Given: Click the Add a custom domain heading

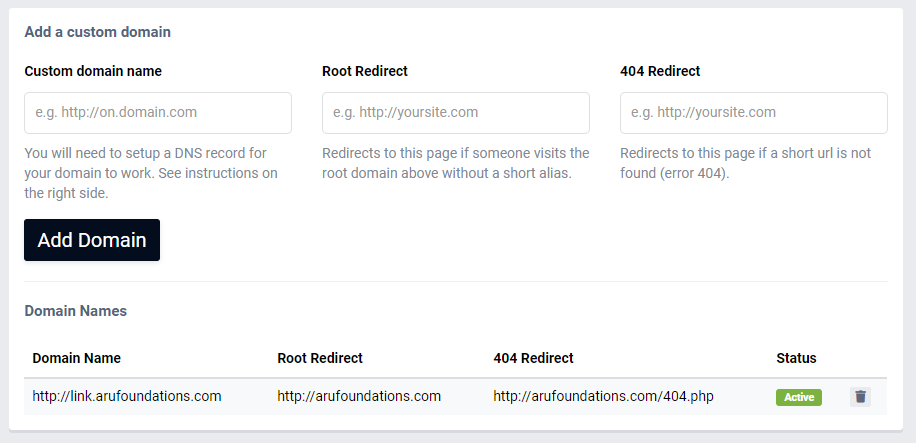Looking at the screenshot, I should coord(98,32).
